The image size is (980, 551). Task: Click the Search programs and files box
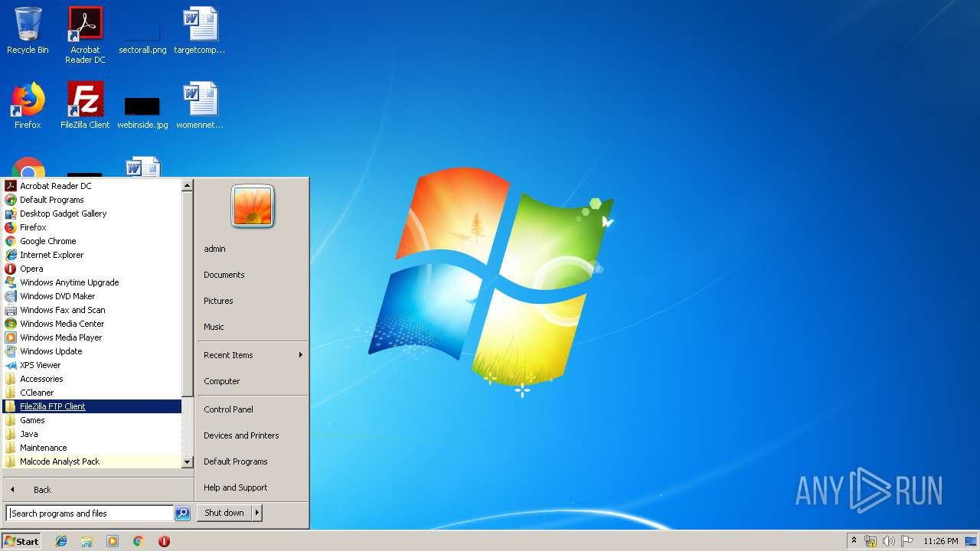(90, 514)
